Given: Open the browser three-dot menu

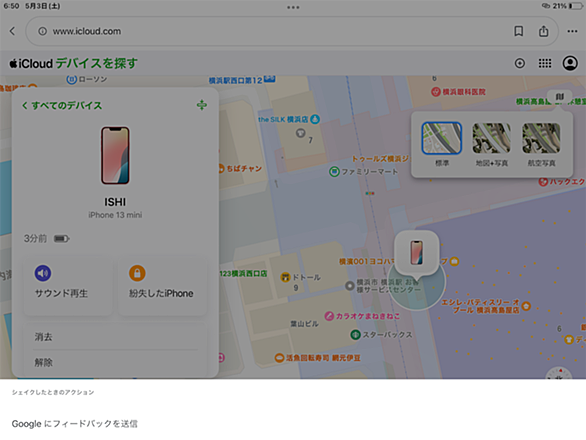Looking at the screenshot, I should point(572,31).
